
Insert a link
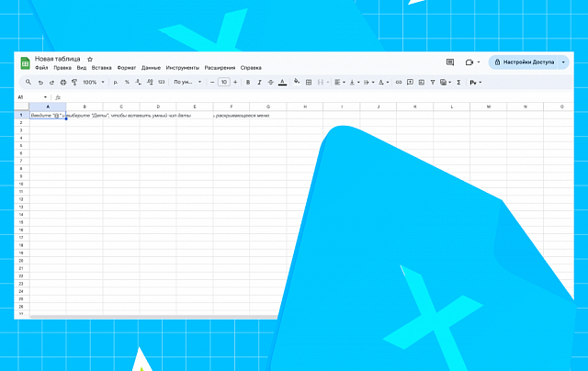[x=399, y=83]
